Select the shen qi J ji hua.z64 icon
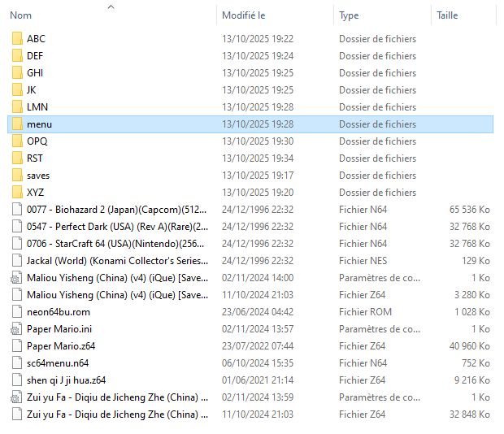This screenshot has width=504, height=434. [x=17, y=380]
